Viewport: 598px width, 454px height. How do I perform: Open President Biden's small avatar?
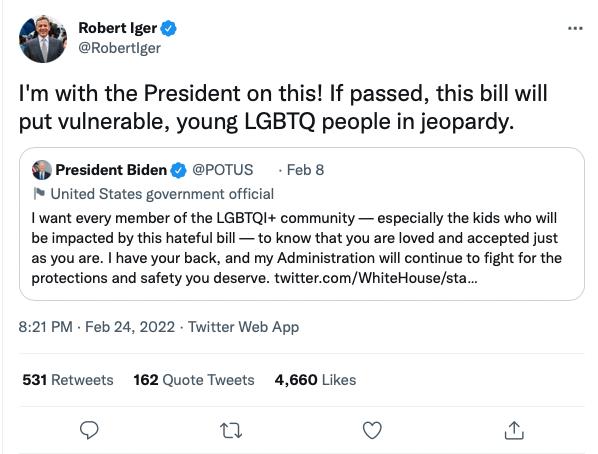[42, 170]
